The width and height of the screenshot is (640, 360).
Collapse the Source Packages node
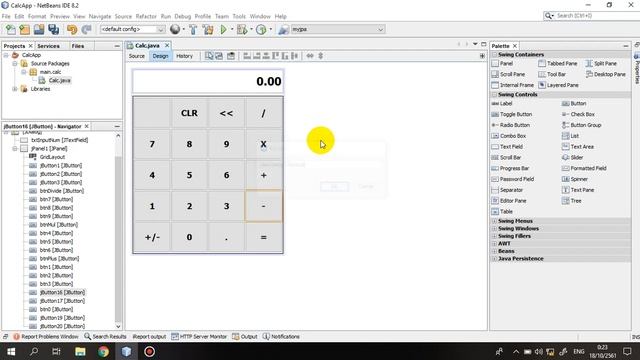point(15,64)
